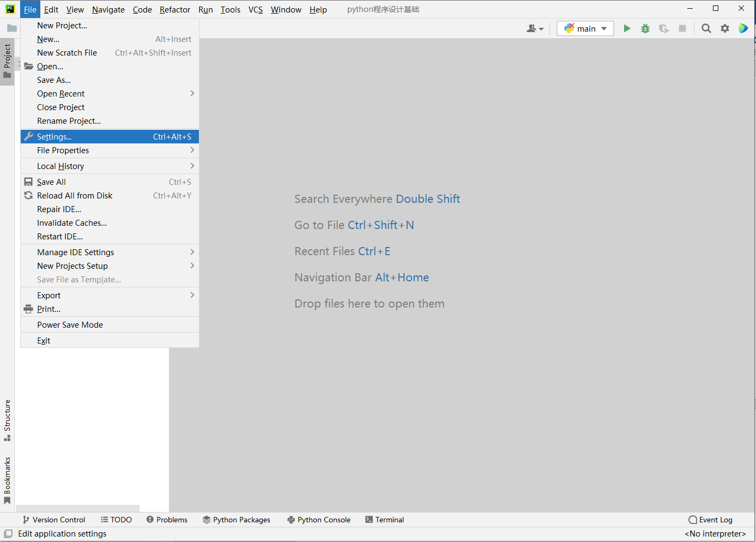Screen dimensions: 756x542
Task: Click No interpreter in the status bar
Action: pos(715,533)
